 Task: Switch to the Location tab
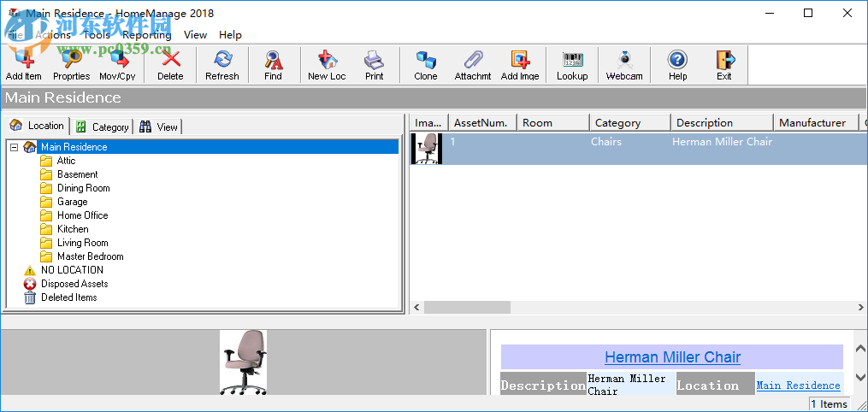point(37,126)
